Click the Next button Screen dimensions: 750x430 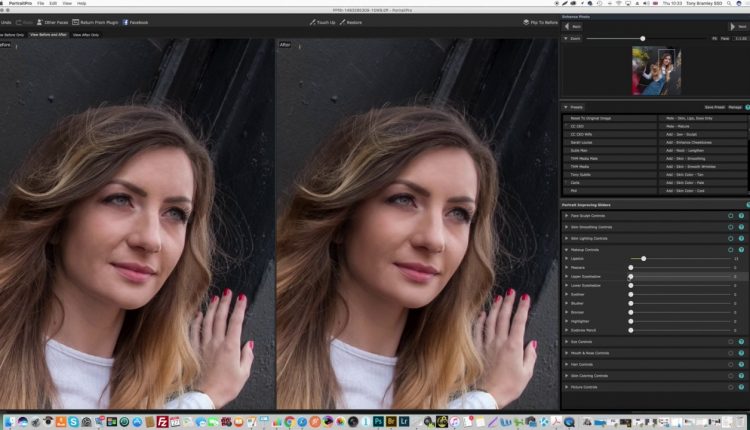point(738,27)
